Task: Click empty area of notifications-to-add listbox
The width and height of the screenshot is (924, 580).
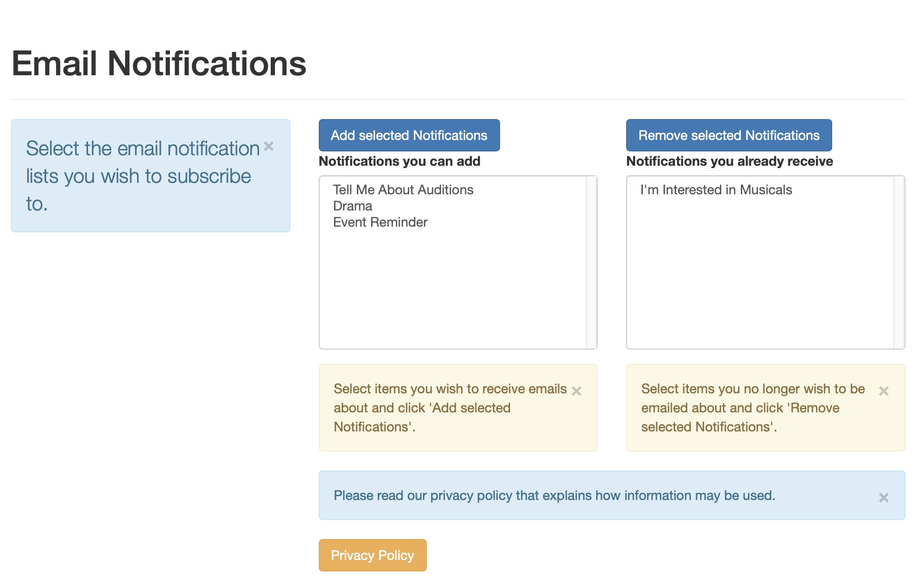Action: [453, 290]
